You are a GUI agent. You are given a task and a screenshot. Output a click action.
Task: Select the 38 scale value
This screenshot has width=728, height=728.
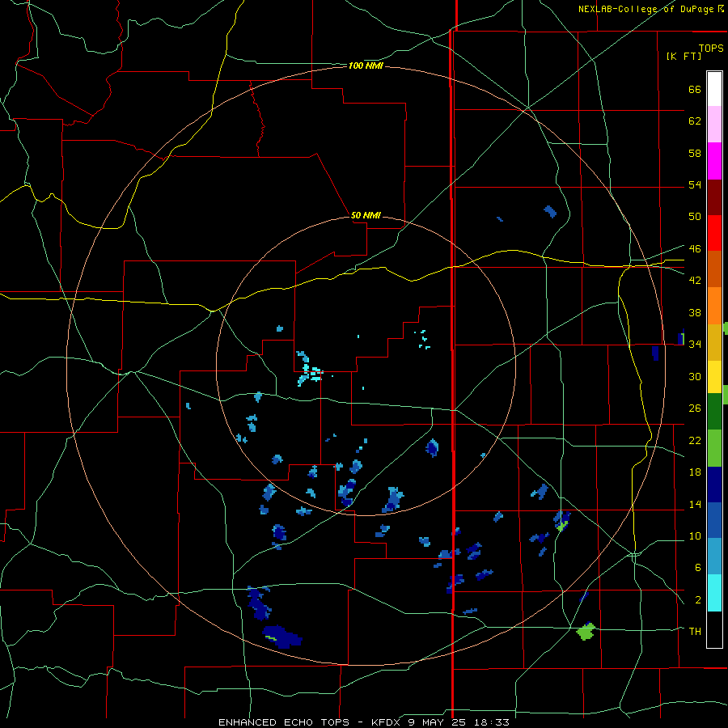695,312
